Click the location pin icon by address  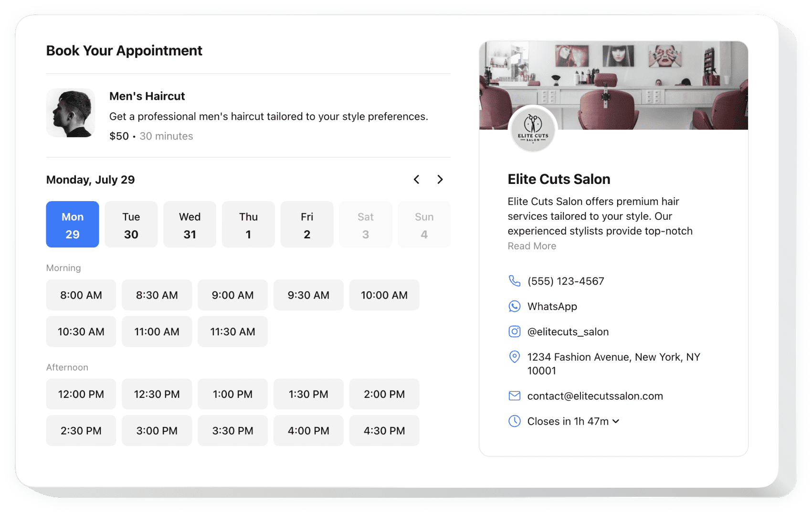tap(514, 357)
